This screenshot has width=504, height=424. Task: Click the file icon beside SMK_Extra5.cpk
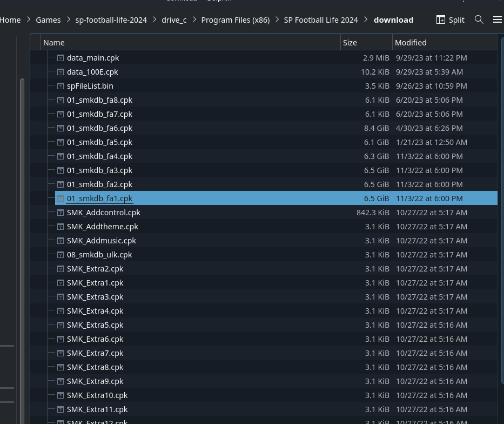tap(60, 325)
